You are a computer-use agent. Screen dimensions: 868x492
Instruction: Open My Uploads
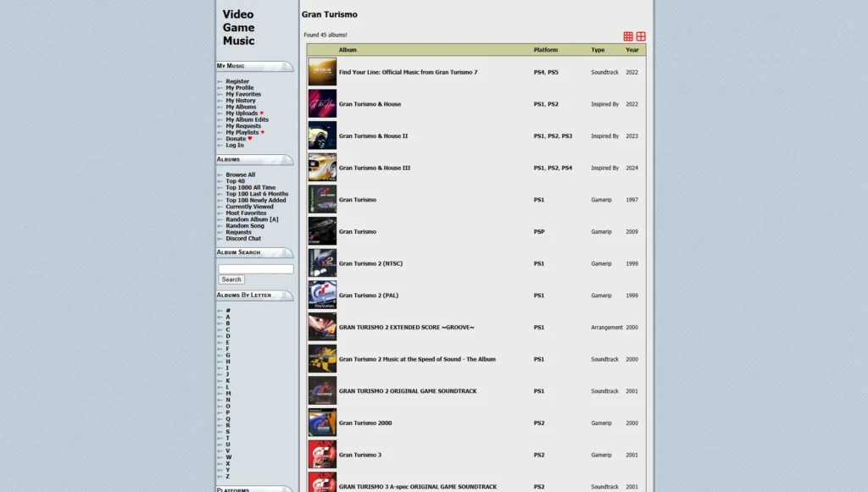242,113
